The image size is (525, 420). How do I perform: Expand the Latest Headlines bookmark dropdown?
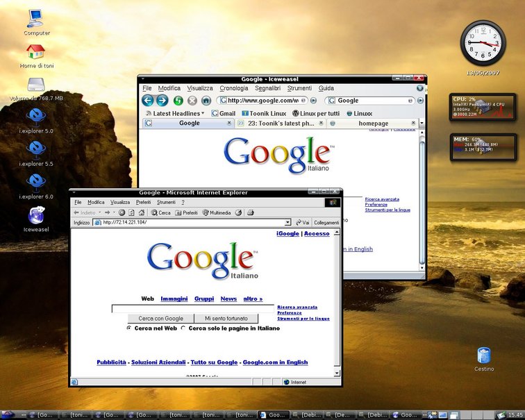(203, 113)
